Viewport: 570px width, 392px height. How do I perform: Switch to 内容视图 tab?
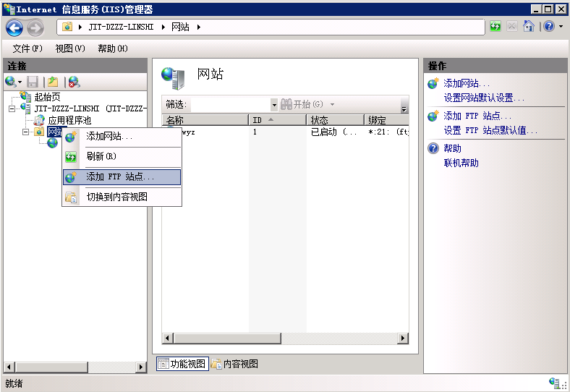(x=234, y=364)
